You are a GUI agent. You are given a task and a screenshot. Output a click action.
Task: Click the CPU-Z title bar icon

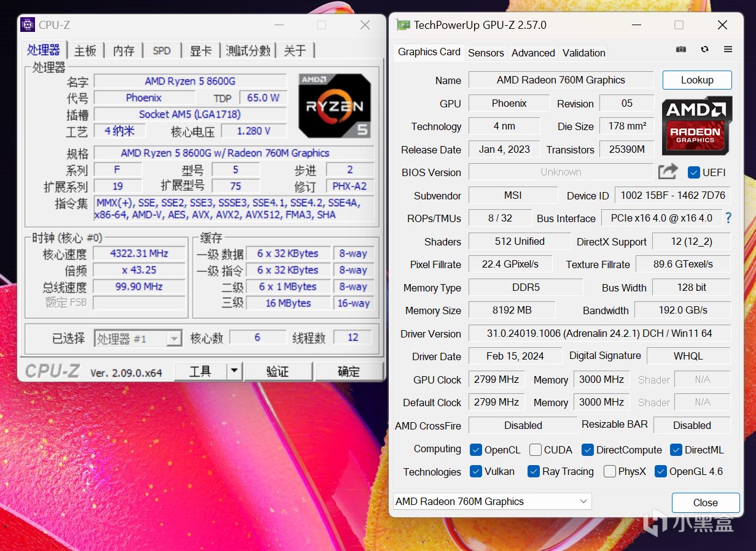pos(28,25)
